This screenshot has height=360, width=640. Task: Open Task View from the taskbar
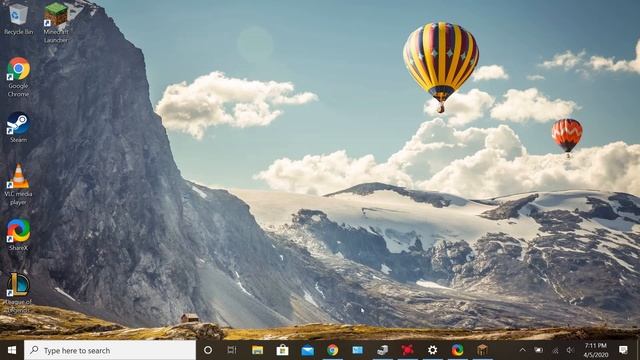point(232,350)
